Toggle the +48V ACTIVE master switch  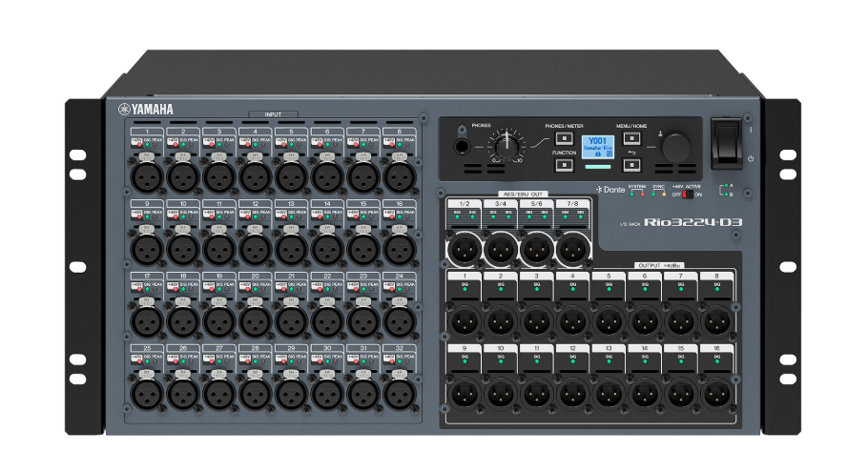[x=687, y=195]
